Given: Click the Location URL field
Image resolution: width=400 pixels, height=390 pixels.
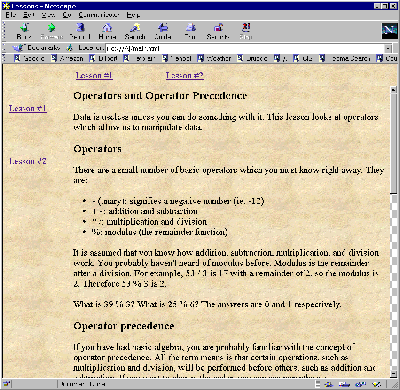Looking at the screenshot, I should tap(245, 48).
